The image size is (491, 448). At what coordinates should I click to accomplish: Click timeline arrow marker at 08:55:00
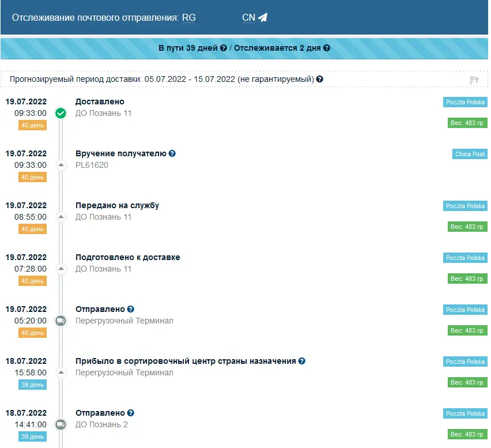click(61, 217)
